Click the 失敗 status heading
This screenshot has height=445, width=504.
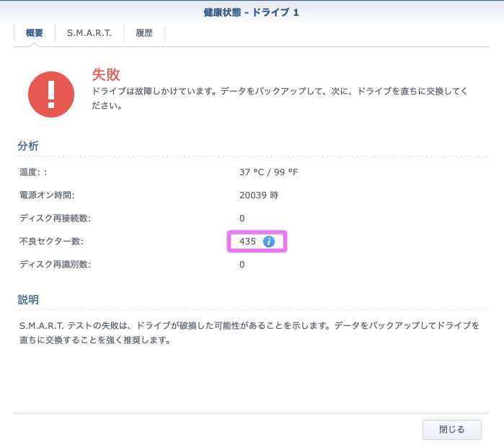(x=105, y=74)
